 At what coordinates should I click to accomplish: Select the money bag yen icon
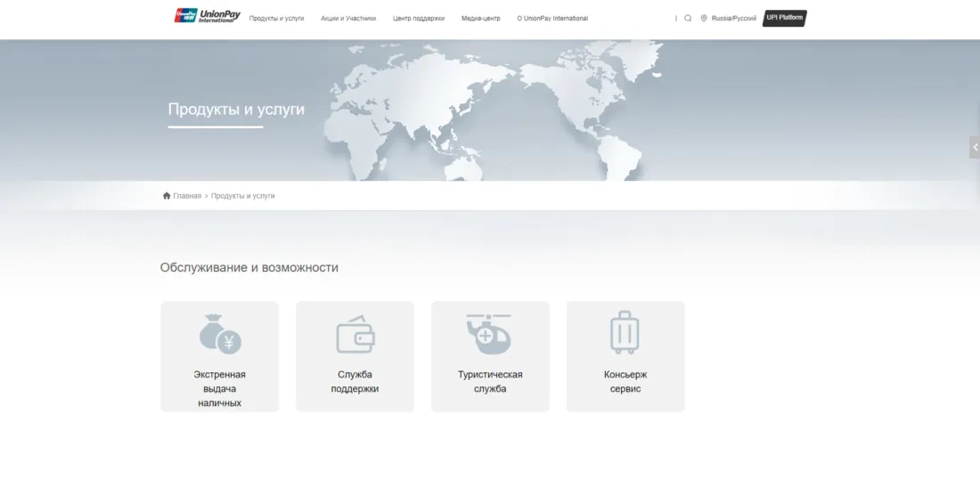point(220,335)
